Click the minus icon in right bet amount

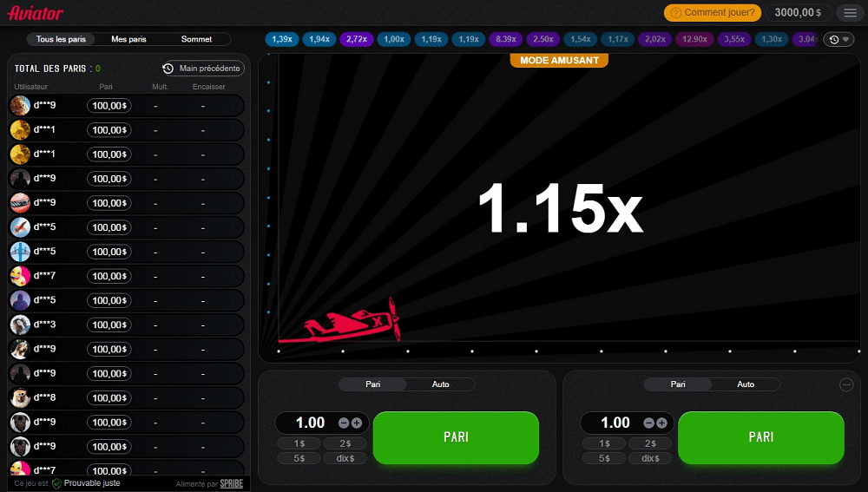[650, 423]
